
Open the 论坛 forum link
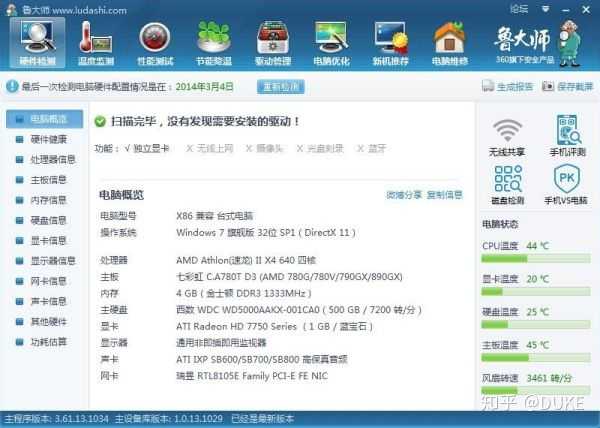pos(519,9)
